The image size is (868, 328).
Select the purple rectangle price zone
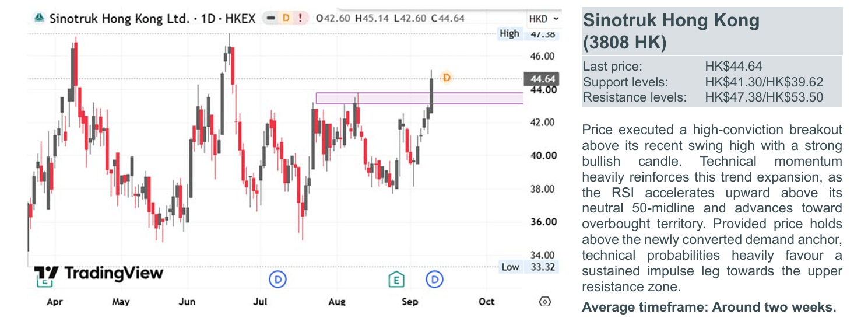click(x=419, y=98)
